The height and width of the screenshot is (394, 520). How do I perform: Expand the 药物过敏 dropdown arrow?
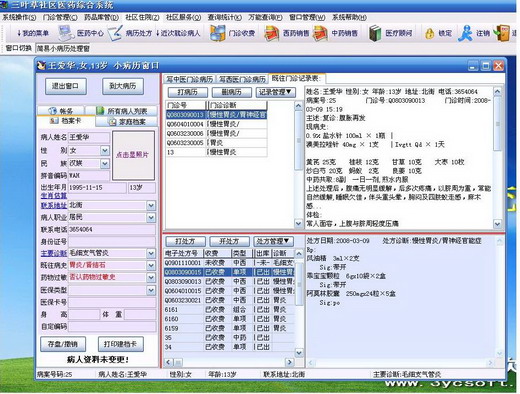[x=151, y=277]
